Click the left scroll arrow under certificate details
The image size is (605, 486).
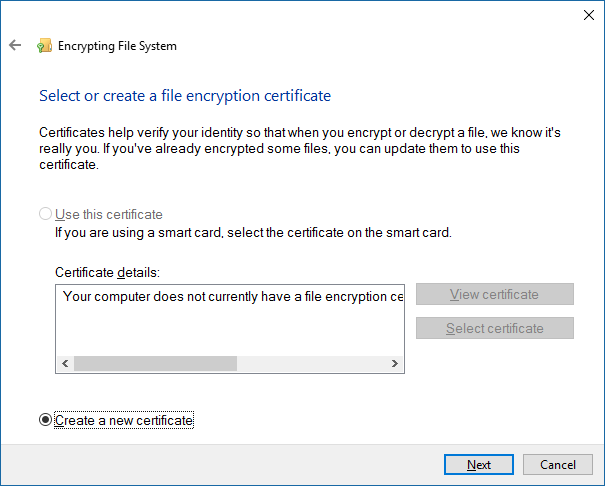[66, 364]
